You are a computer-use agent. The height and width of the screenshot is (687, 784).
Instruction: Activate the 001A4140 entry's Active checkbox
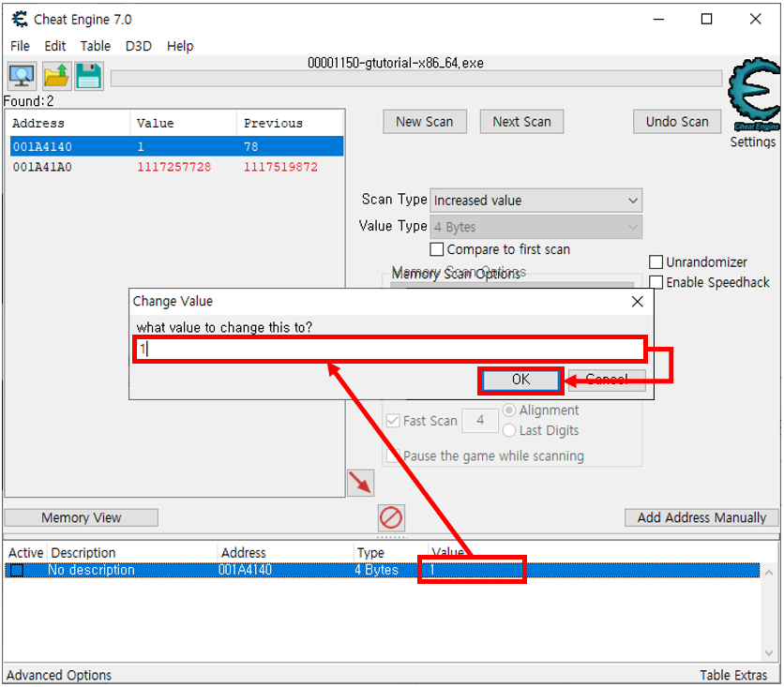[x=17, y=570]
